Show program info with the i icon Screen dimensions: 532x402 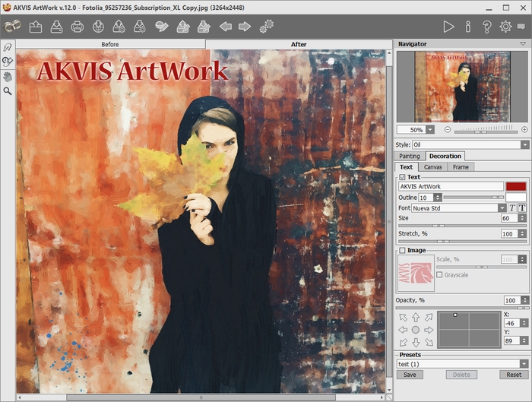pos(468,27)
